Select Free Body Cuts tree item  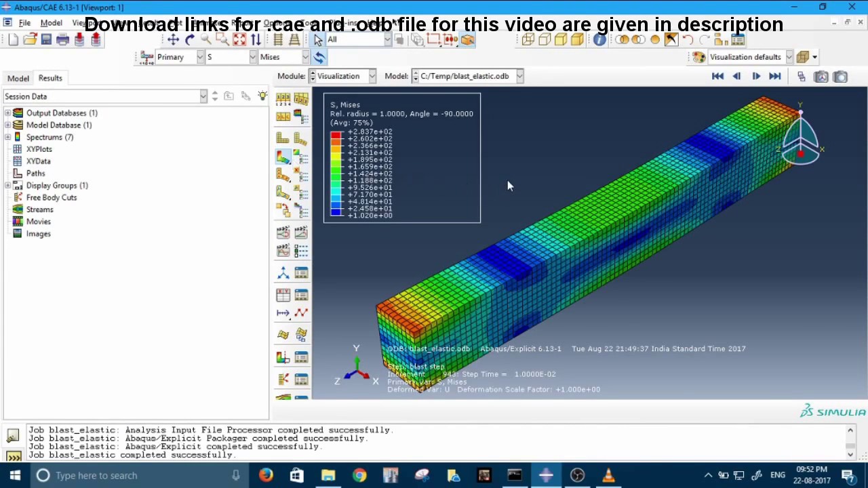pos(52,198)
